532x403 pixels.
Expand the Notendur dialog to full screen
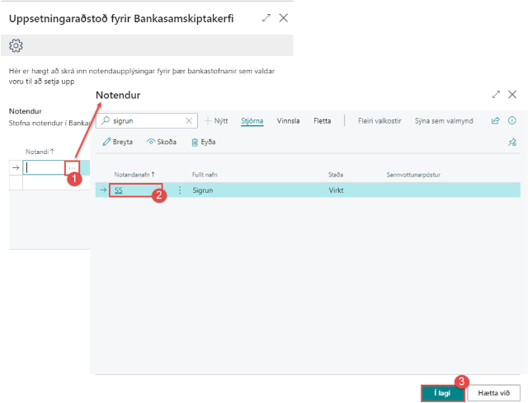pos(495,95)
